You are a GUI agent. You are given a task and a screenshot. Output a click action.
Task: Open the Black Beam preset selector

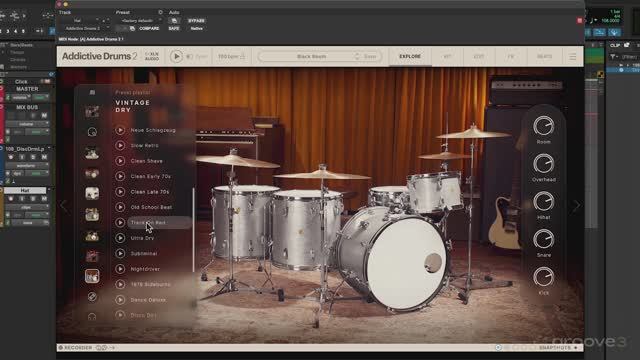tap(312, 56)
